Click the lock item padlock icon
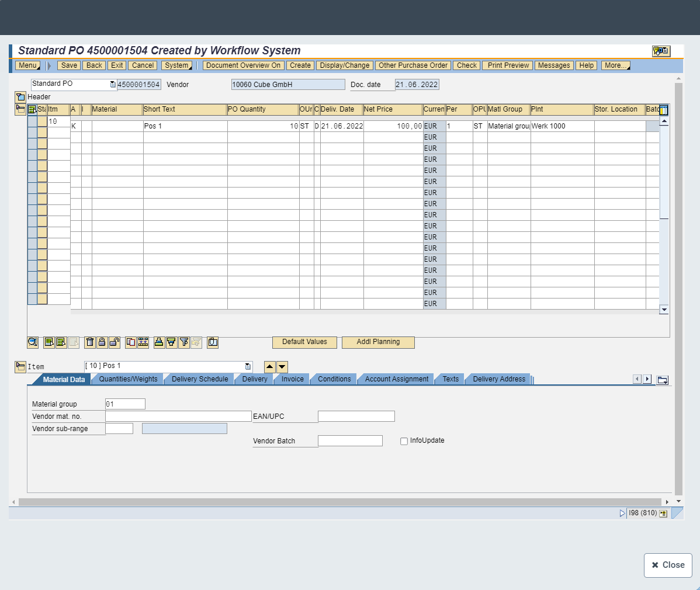Viewport: 700px width, 590px height. coord(102,342)
